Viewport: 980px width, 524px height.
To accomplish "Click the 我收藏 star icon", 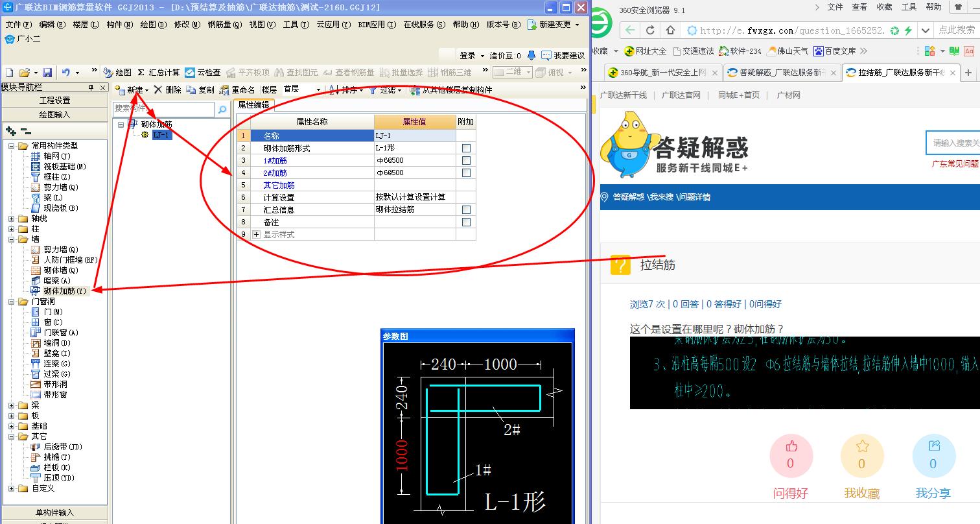I will tap(862, 446).
